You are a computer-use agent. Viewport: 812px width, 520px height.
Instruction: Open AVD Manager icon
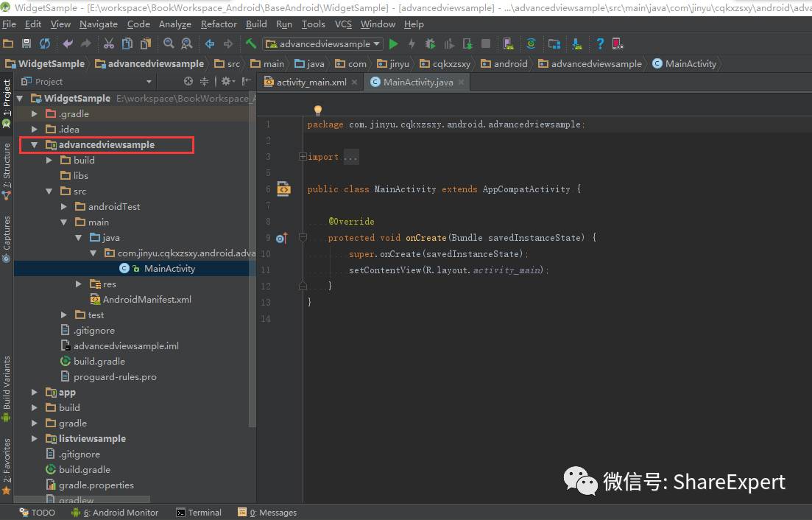[x=508, y=44]
